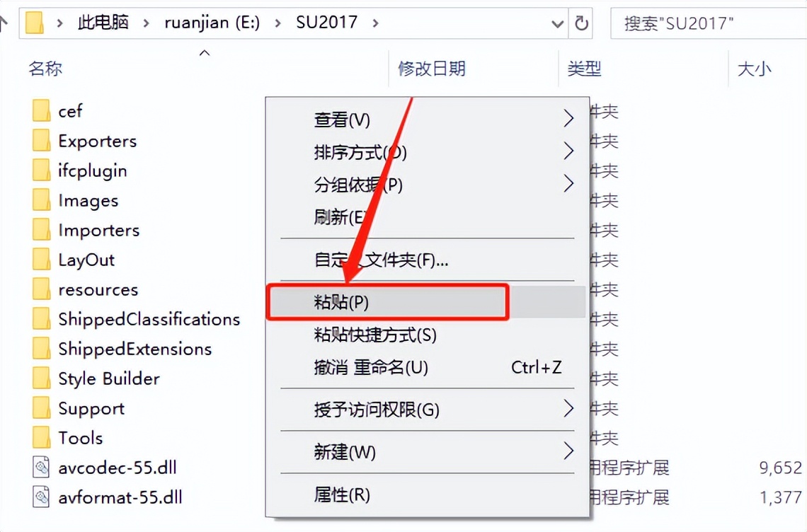Viewport: 807px width, 532px height.
Task: Click inside the 搜索"SU2017" search box
Action: point(708,23)
